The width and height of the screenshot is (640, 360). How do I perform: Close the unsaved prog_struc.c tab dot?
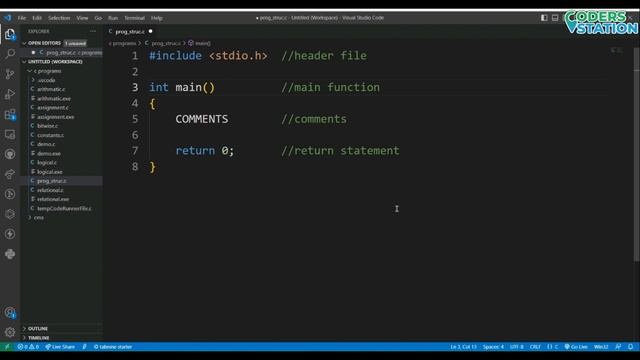tap(151, 31)
